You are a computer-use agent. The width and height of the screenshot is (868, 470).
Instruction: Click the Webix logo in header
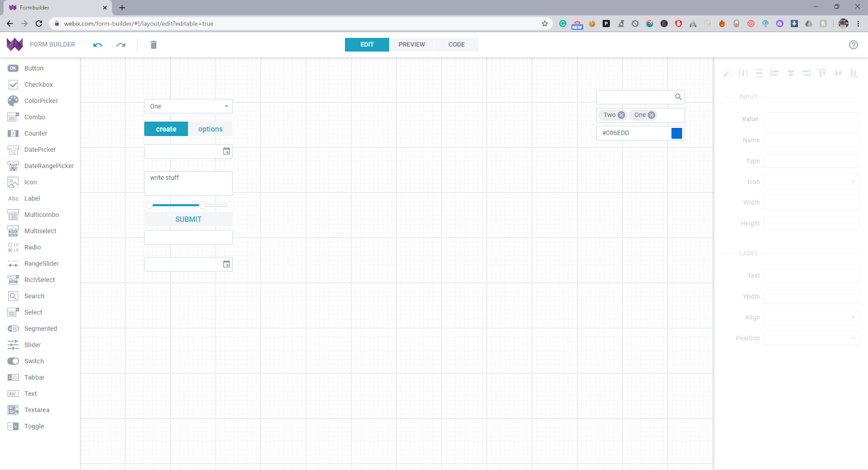15,44
